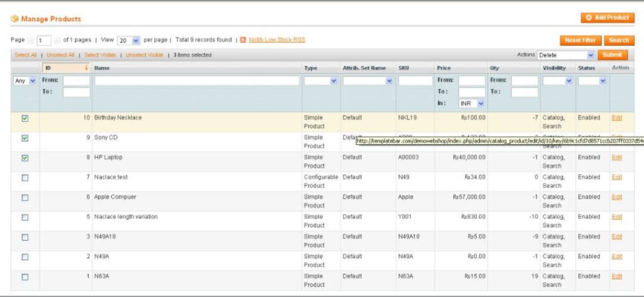
Task: Sort by Status column header
Action: (x=586, y=68)
